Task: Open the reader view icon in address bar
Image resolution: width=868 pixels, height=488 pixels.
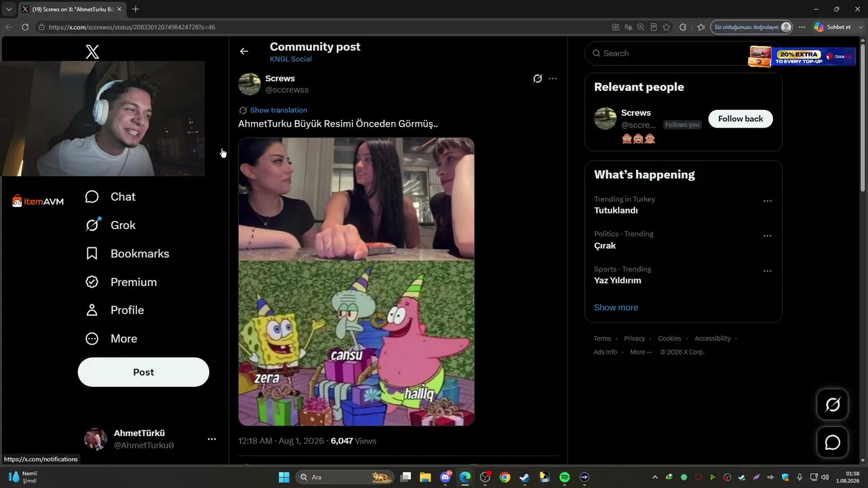Action: click(654, 27)
